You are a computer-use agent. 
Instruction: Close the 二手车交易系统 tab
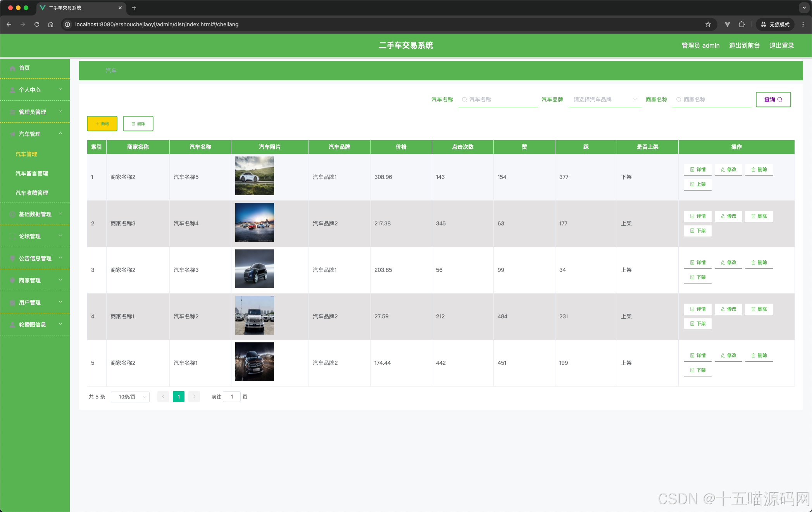(120, 8)
